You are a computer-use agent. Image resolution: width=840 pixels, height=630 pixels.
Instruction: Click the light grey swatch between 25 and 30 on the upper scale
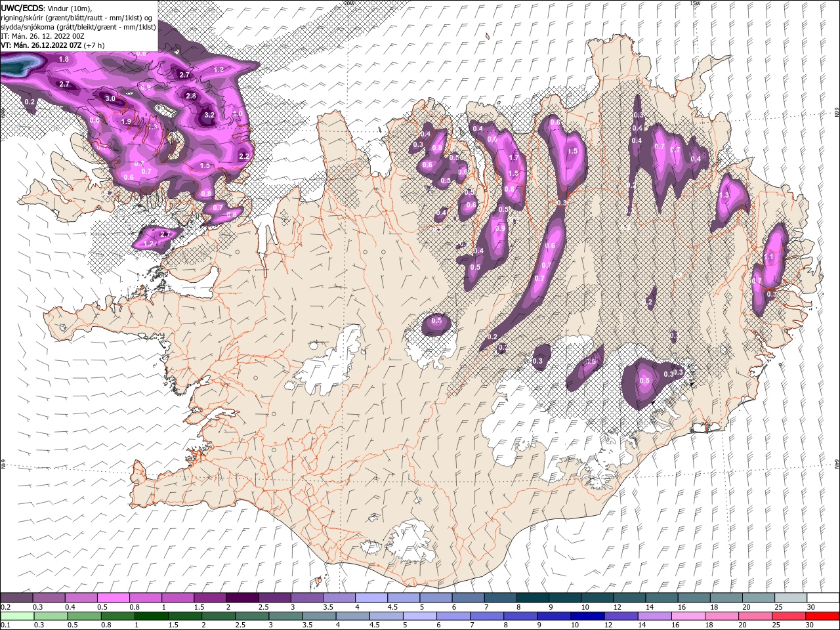[x=791, y=598]
